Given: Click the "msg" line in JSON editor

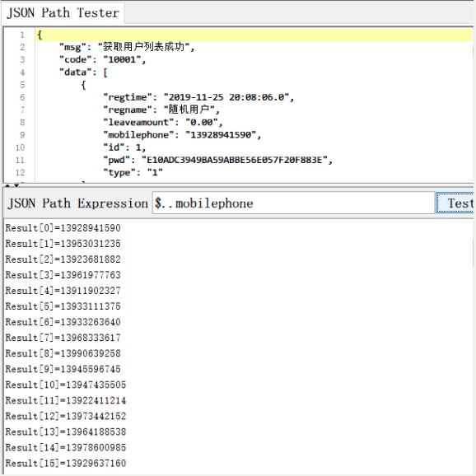Looking at the screenshot, I should pyautogui.click(x=127, y=48).
